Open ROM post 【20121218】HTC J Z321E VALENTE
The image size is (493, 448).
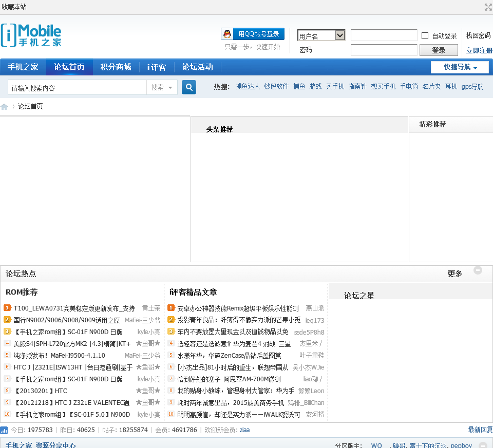[x=72, y=402]
